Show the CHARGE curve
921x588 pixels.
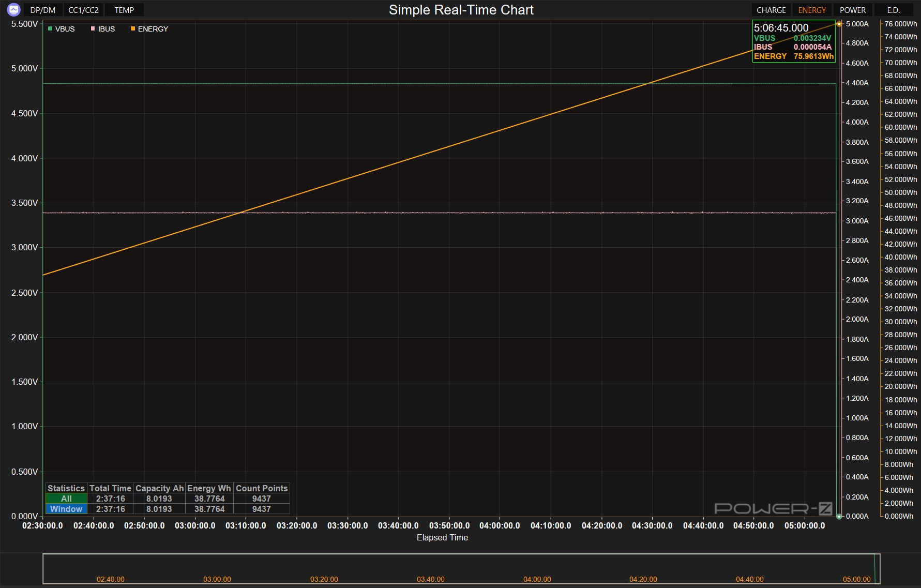771,10
